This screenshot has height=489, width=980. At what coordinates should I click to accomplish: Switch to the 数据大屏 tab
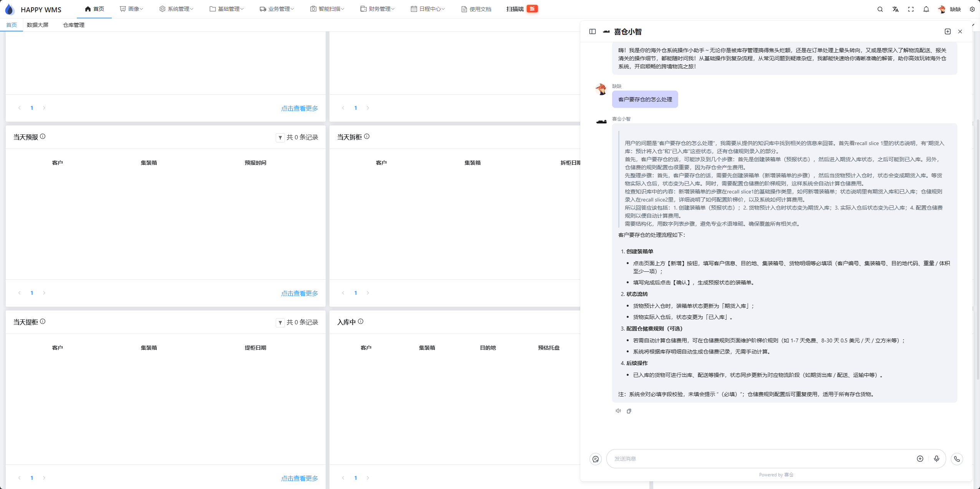(x=38, y=25)
